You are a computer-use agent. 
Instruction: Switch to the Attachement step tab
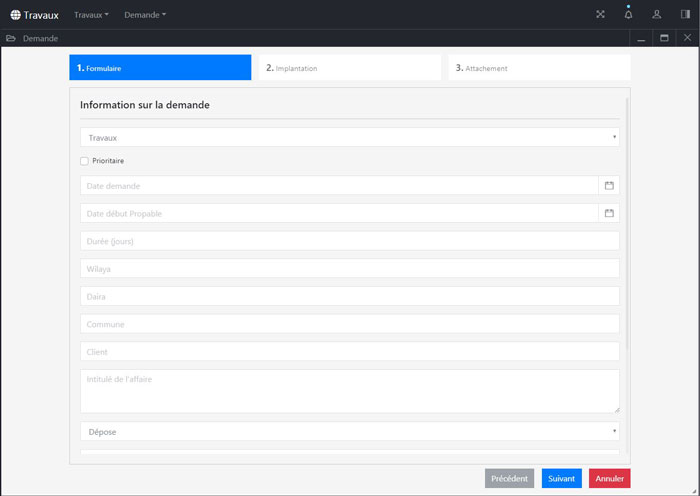pos(539,68)
